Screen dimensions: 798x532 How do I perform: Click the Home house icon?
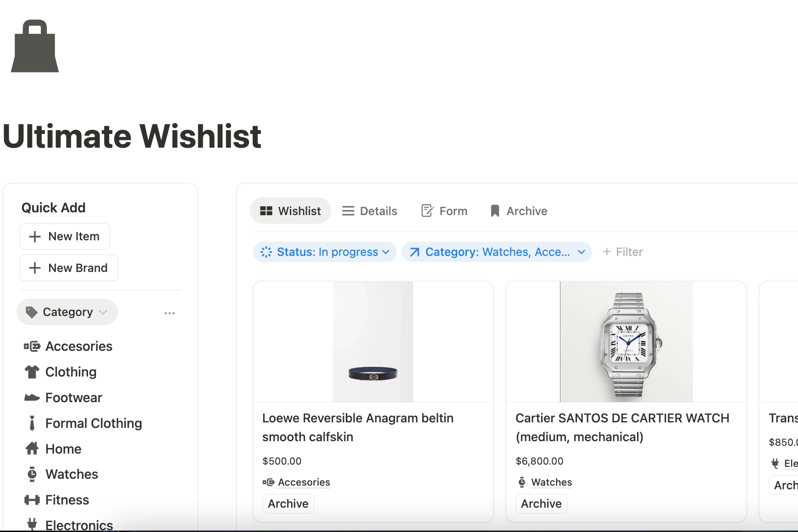point(32,449)
